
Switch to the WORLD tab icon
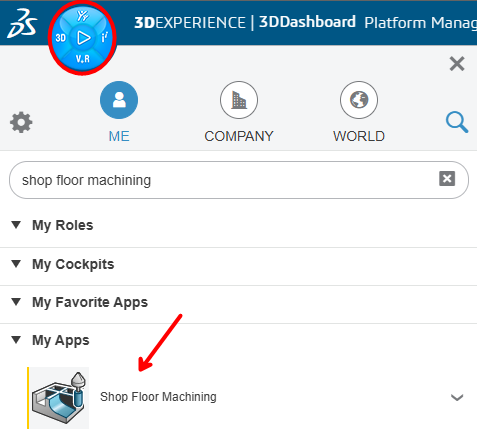point(359,100)
